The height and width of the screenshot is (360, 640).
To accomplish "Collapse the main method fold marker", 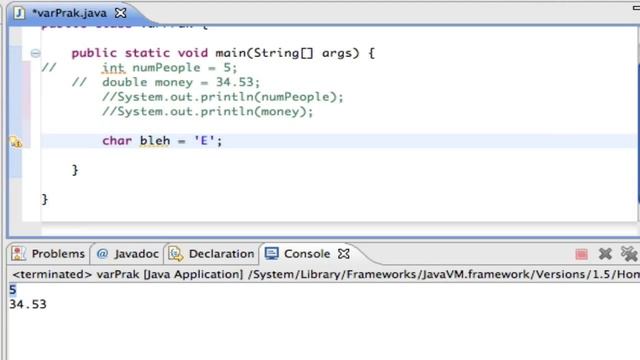I will [36, 53].
